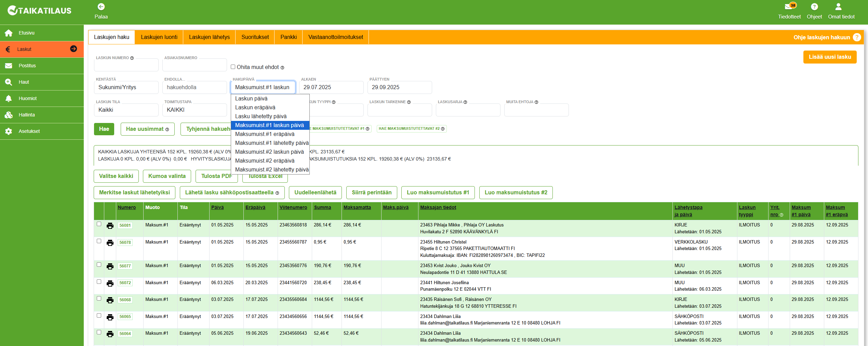
Task: Open the Kentästä Sukunimi/Yritys dropdown
Action: [x=126, y=87]
